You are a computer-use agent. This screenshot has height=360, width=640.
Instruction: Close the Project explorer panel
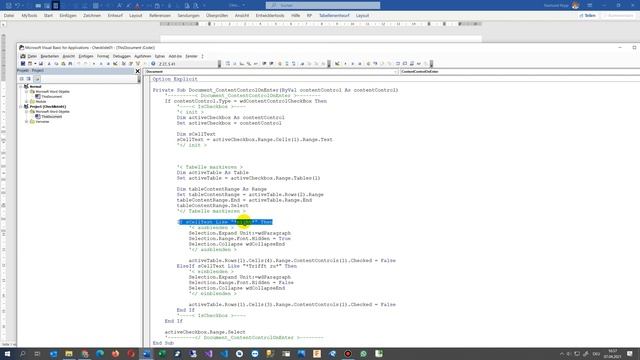[x=138, y=71]
